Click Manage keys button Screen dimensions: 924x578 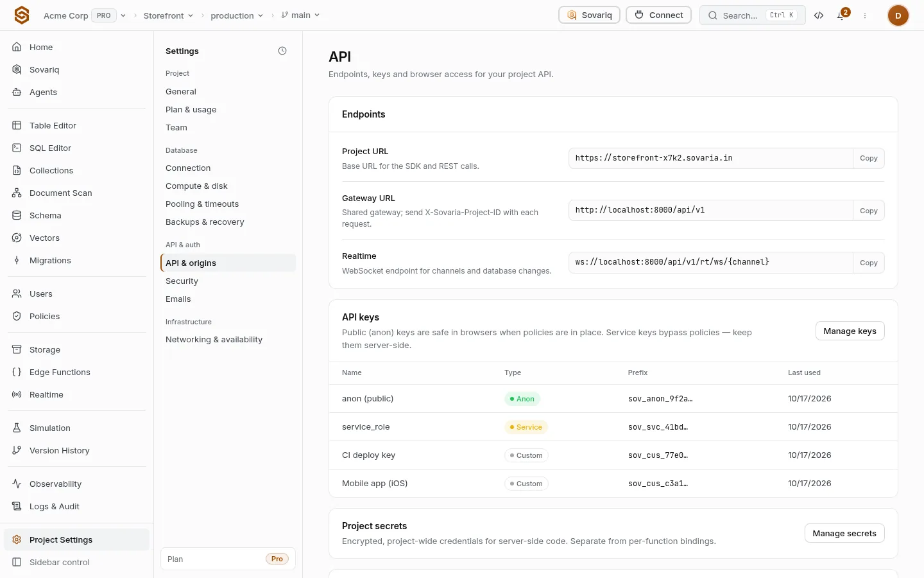point(850,331)
